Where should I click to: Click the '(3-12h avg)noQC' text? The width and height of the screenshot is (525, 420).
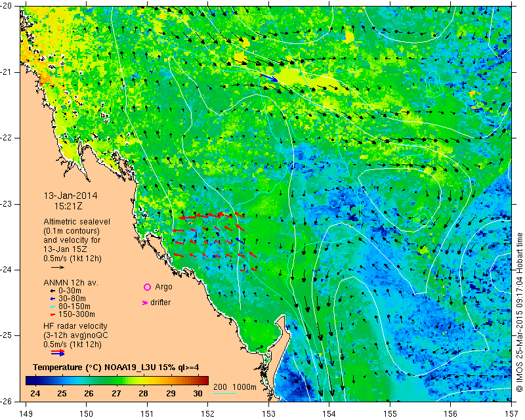(x=75, y=335)
